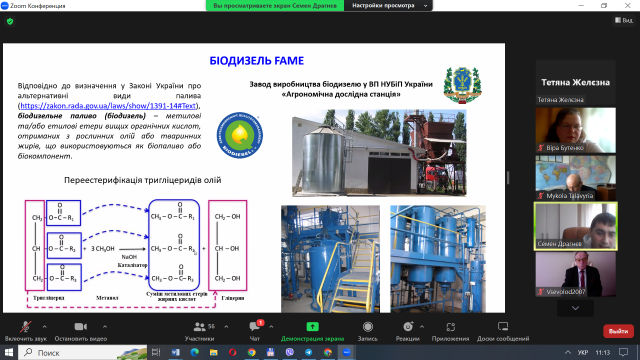Click the green screen-viewing banner
640x360 pixels.
click(x=275, y=6)
